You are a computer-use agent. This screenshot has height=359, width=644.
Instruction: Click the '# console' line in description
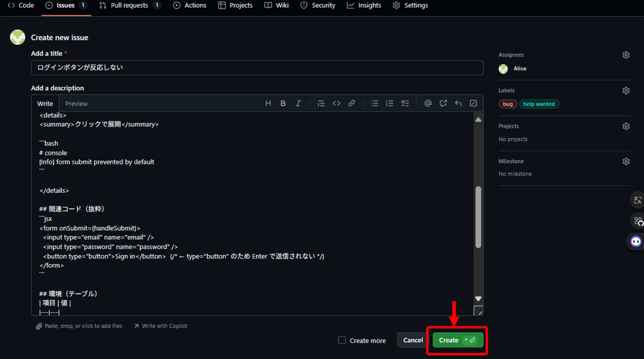(x=53, y=153)
